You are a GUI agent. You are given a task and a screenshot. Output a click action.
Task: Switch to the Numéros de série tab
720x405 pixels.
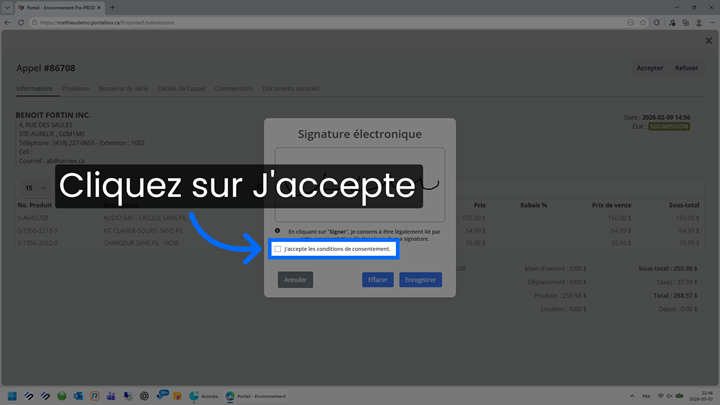coord(123,88)
